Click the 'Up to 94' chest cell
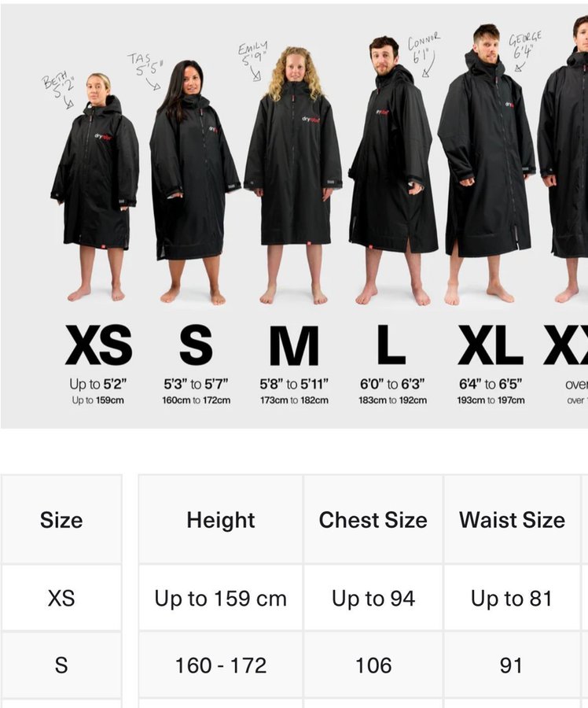The height and width of the screenshot is (708, 588). point(373,598)
